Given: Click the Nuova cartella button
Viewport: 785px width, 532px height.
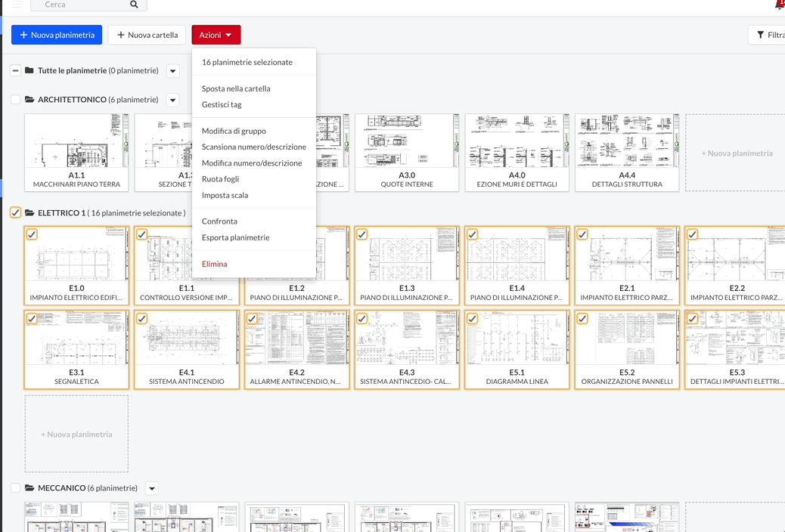Looking at the screenshot, I should [x=147, y=35].
